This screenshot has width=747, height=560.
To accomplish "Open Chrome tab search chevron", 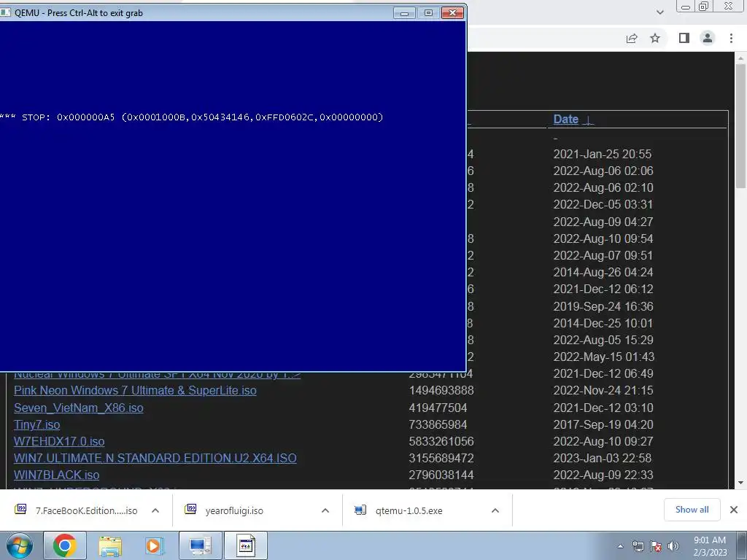I will pyautogui.click(x=659, y=12).
